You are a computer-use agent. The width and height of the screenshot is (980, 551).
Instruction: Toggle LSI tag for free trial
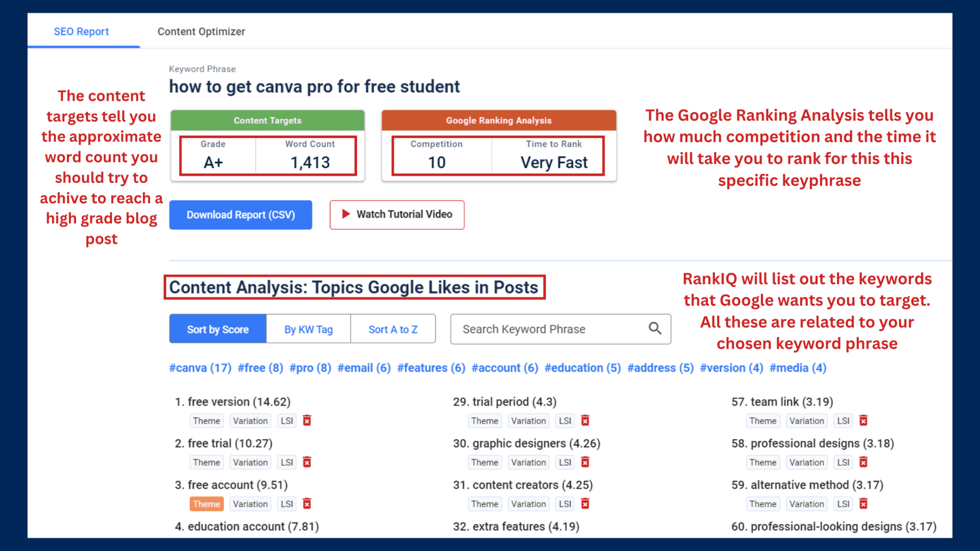[x=287, y=463]
